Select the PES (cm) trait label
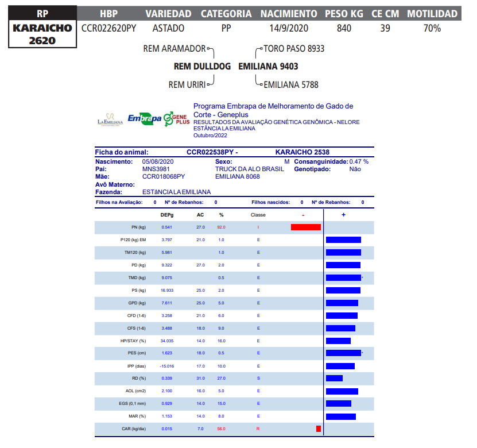The image size is (477, 448). coord(136,353)
